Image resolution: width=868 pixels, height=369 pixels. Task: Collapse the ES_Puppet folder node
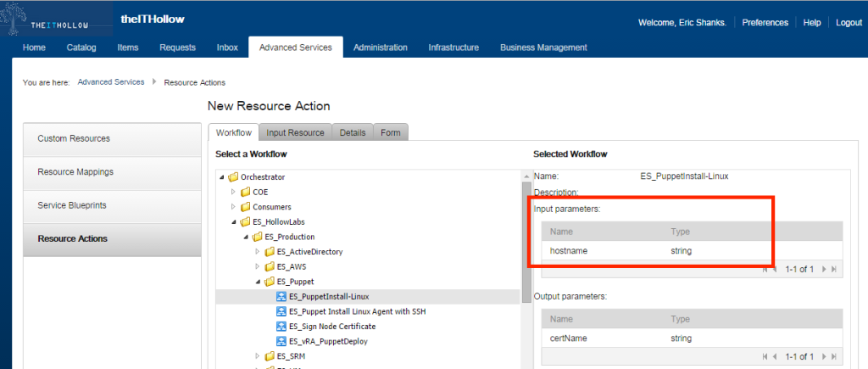(x=258, y=282)
